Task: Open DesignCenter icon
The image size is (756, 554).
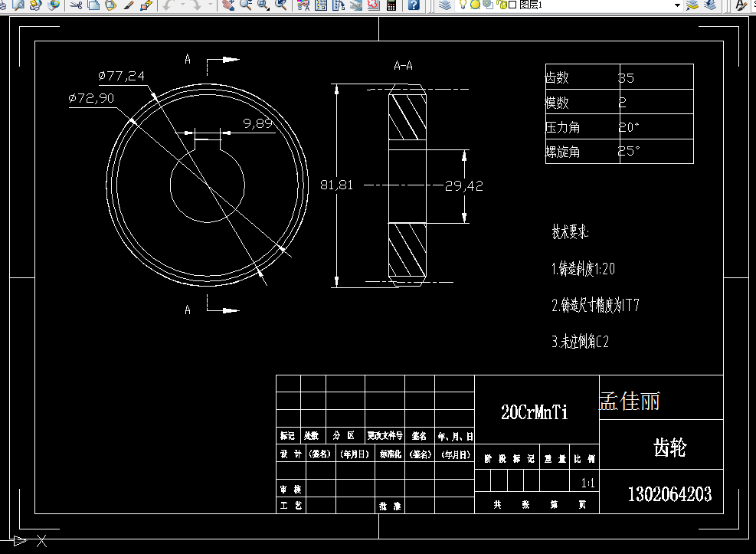Action: 321,5
